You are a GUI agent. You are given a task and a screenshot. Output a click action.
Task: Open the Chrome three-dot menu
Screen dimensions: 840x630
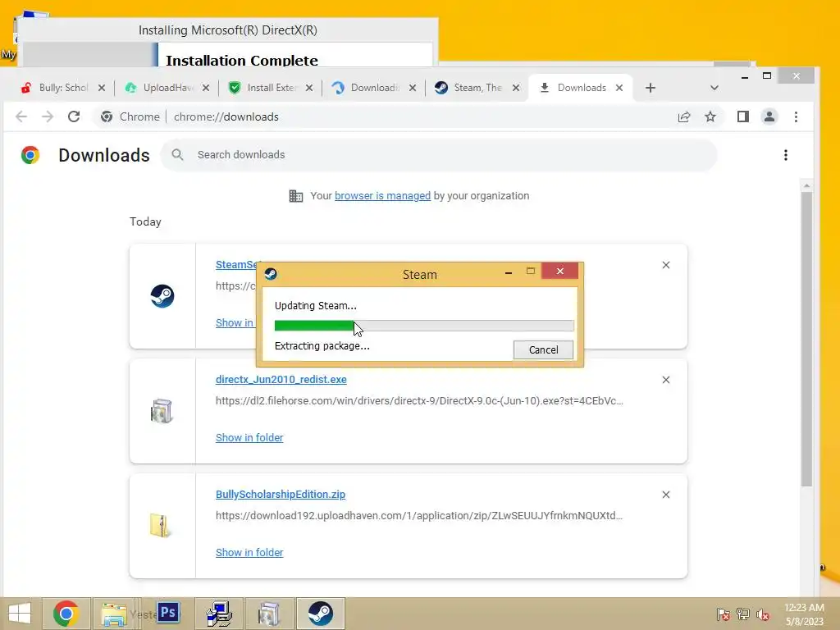(796, 116)
